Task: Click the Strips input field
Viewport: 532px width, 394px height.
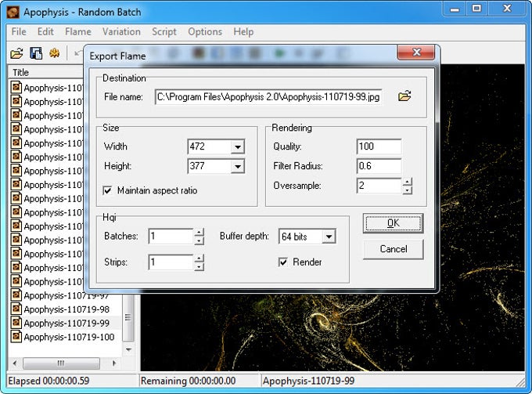Action: coord(171,262)
